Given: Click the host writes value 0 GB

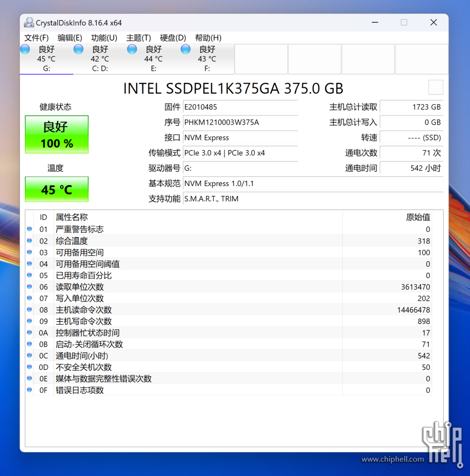Looking at the screenshot, I should click(411, 122).
